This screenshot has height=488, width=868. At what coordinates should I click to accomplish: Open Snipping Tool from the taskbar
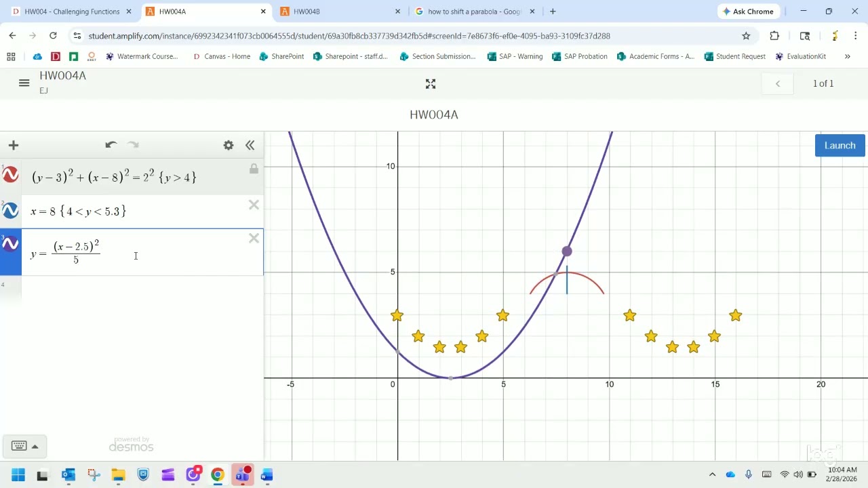click(94, 475)
